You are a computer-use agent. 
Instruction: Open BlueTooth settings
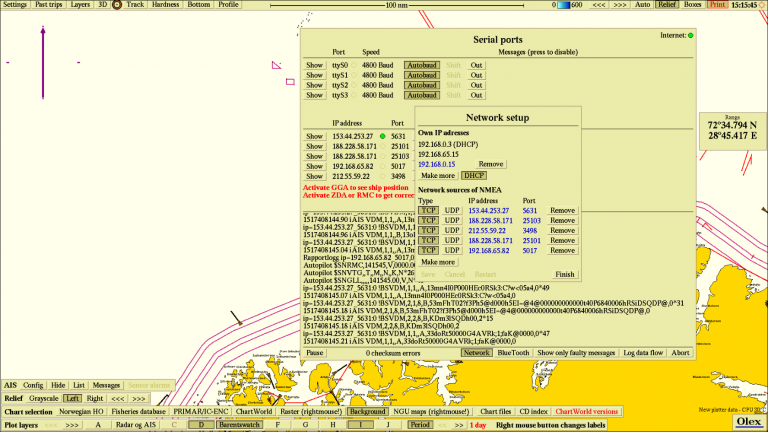pos(513,353)
